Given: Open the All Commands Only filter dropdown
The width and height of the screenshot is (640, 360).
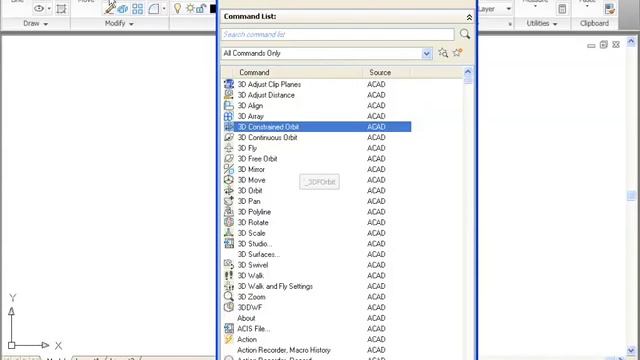Looking at the screenshot, I should [x=427, y=53].
